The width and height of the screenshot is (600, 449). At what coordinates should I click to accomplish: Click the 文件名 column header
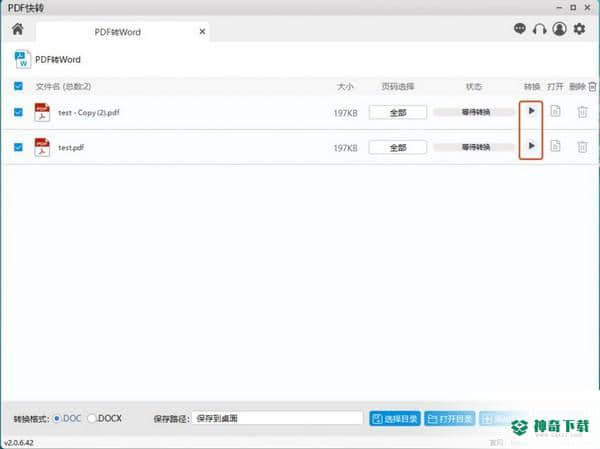tap(63, 87)
